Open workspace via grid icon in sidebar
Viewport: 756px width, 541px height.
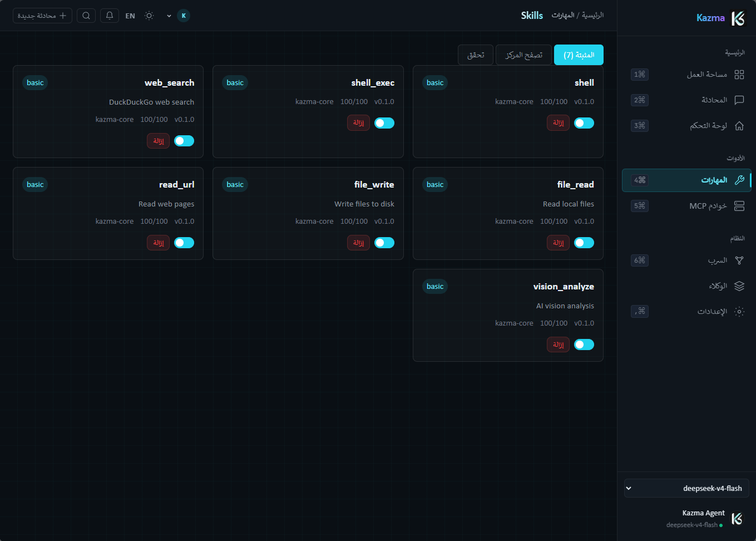(739, 75)
